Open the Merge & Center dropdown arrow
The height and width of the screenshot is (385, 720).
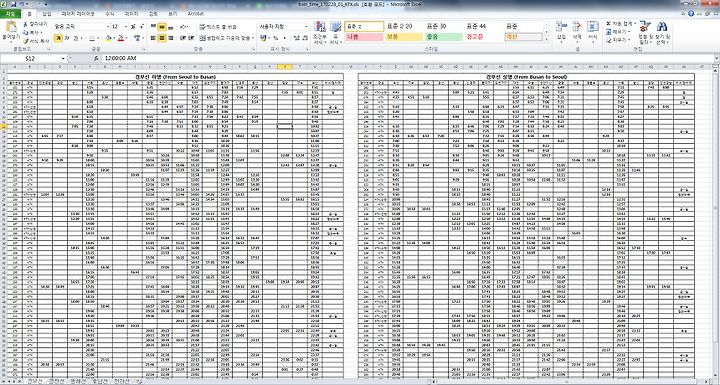click(x=253, y=38)
